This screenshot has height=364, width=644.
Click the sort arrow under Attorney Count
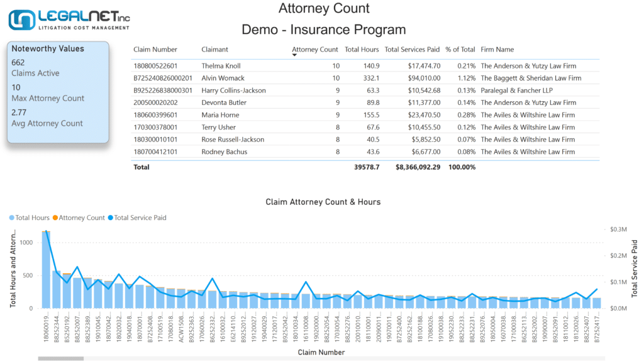point(294,55)
